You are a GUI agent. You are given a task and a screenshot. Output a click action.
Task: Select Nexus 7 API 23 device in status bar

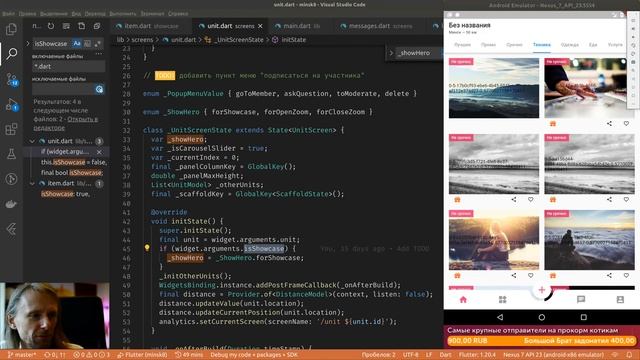pyautogui.click(x=553, y=355)
